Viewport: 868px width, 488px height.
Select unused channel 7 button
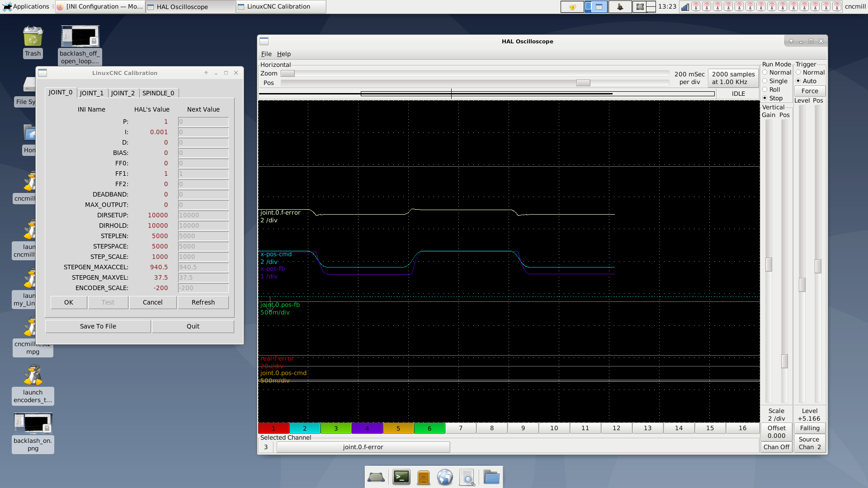[x=461, y=428]
